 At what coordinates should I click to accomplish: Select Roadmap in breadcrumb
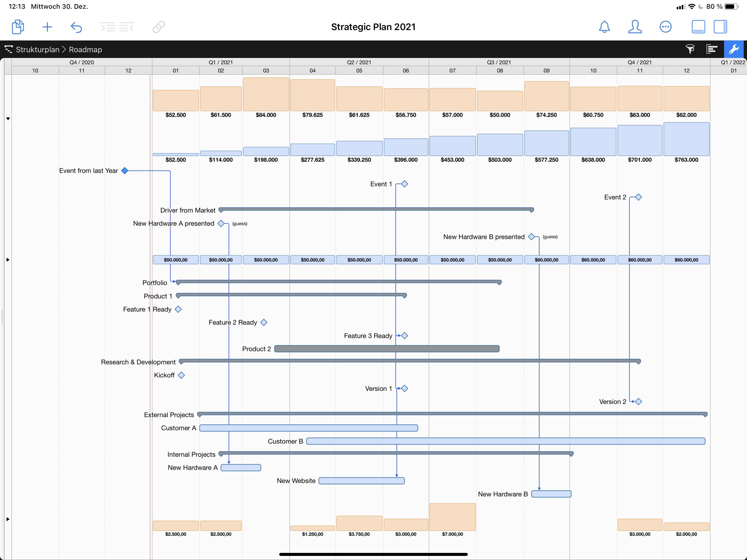point(85,50)
